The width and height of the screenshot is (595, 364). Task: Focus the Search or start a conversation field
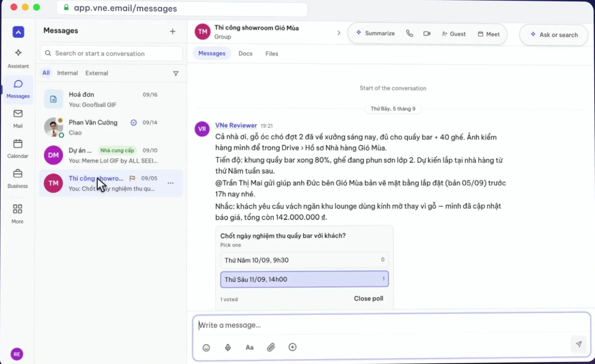111,53
